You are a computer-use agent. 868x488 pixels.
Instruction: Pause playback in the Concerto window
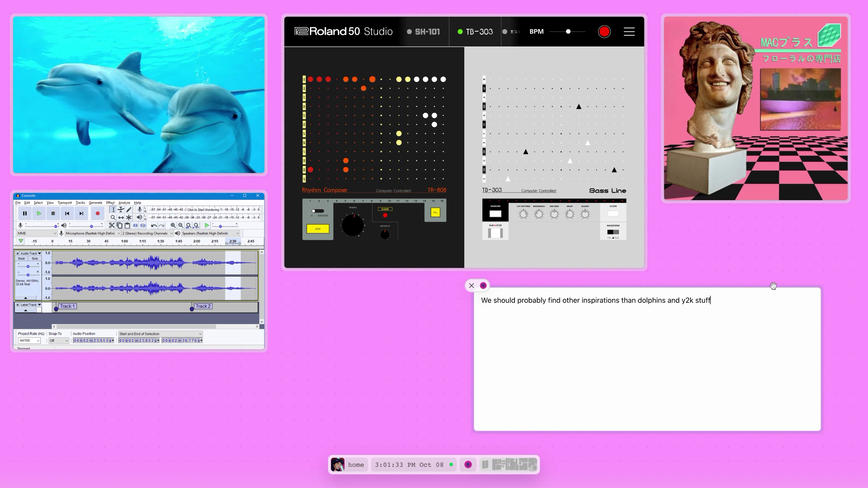(25, 213)
